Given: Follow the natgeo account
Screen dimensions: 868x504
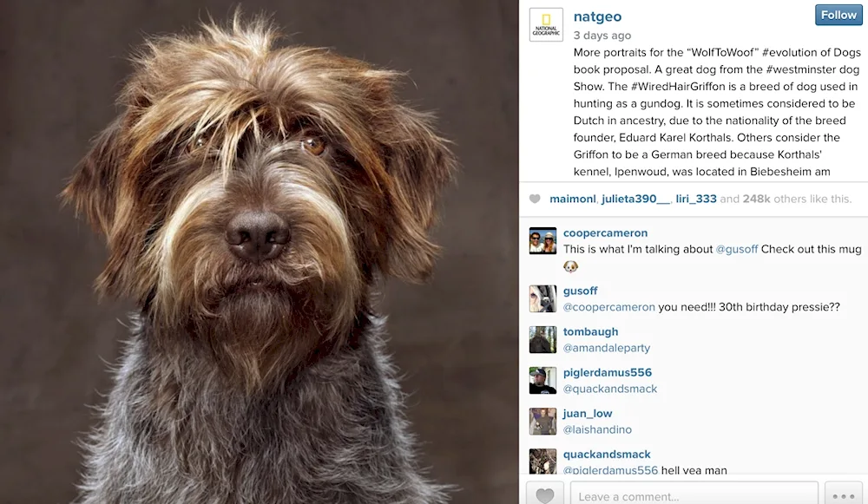Looking at the screenshot, I should click(838, 15).
